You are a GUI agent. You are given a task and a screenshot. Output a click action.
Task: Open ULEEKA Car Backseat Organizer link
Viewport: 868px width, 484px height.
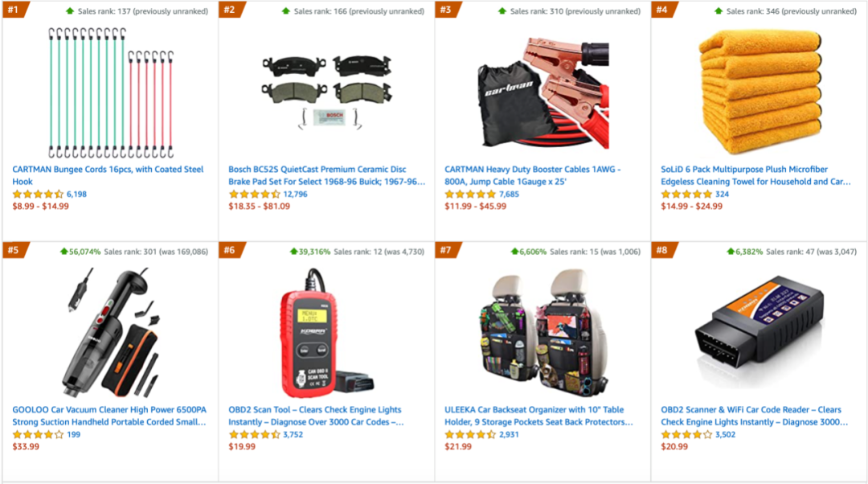[538, 416]
